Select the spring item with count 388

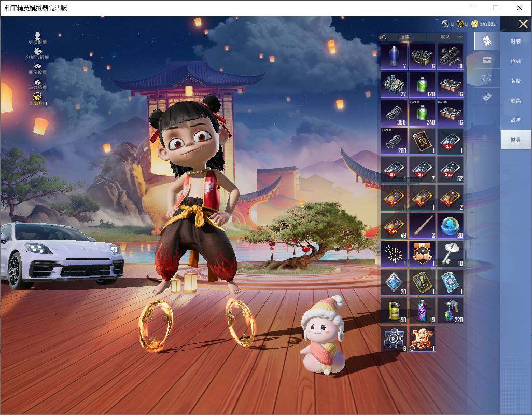click(x=394, y=113)
